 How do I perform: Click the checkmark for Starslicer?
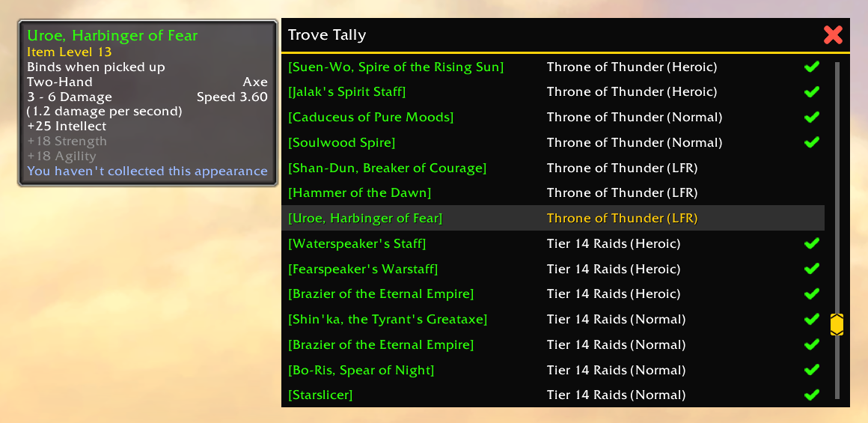click(812, 395)
